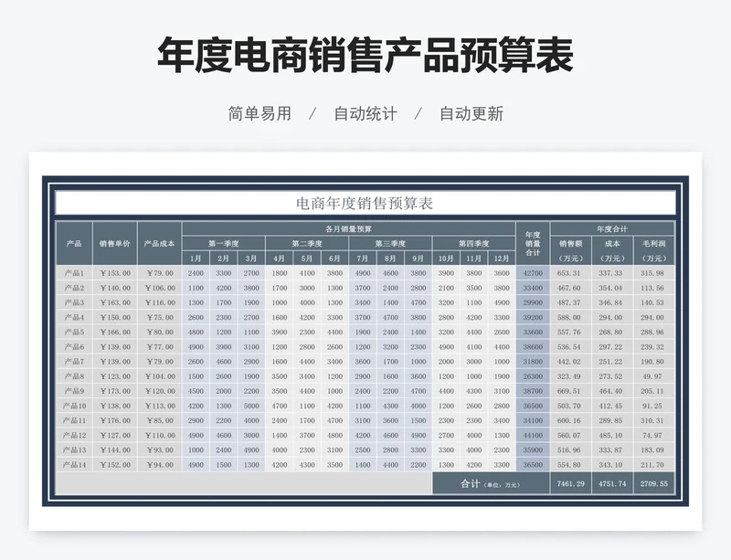
Task: Click the 产品4 row label
Action: pyautogui.click(x=74, y=318)
